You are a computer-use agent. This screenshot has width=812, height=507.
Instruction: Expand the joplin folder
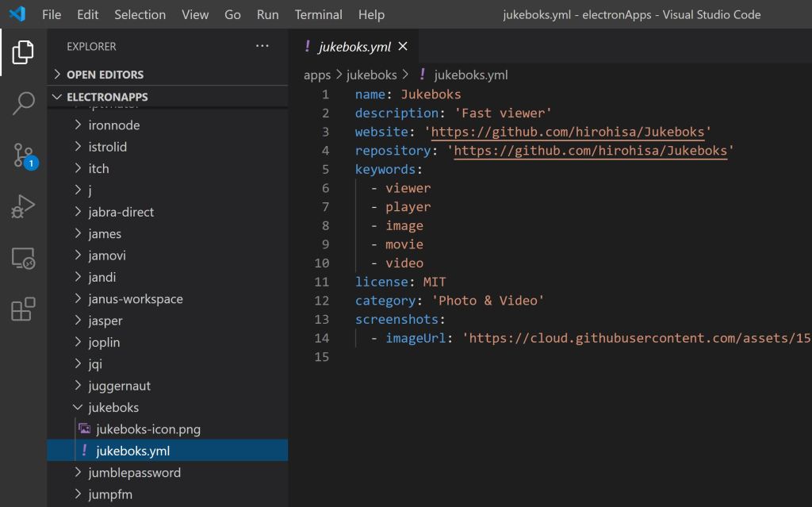(104, 343)
